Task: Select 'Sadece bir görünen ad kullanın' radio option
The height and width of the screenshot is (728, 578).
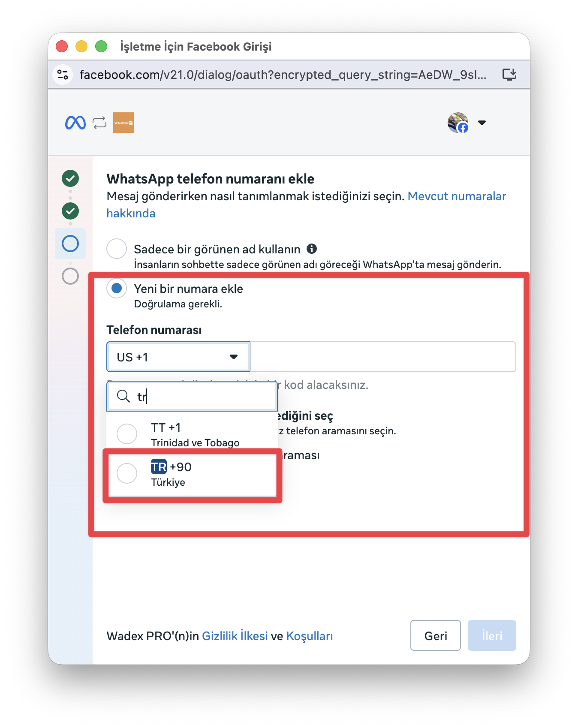Action: coord(117,249)
